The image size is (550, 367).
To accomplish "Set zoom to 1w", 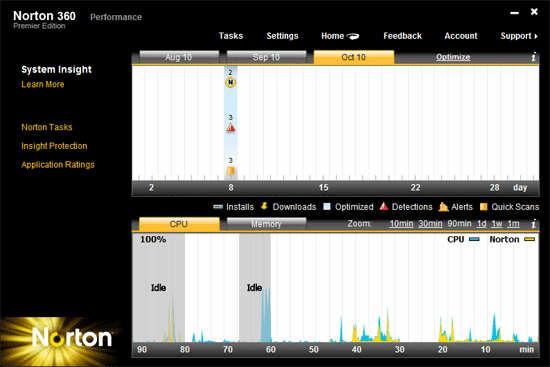I will click(497, 223).
